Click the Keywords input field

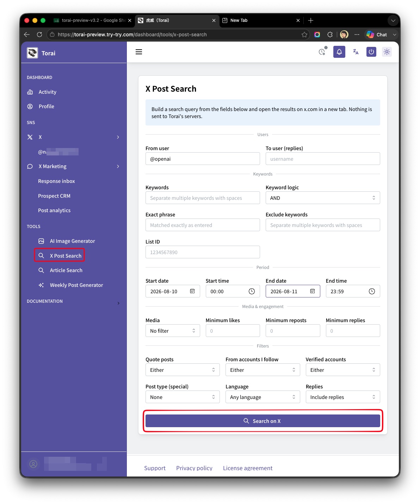pyautogui.click(x=203, y=198)
